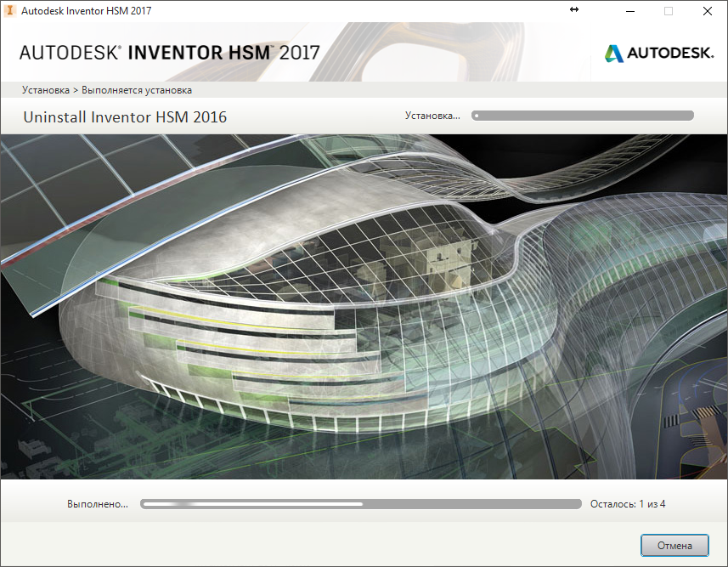The image size is (728, 567).
Task: Click the 'Выполнено...' label
Action: pos(98,504)
